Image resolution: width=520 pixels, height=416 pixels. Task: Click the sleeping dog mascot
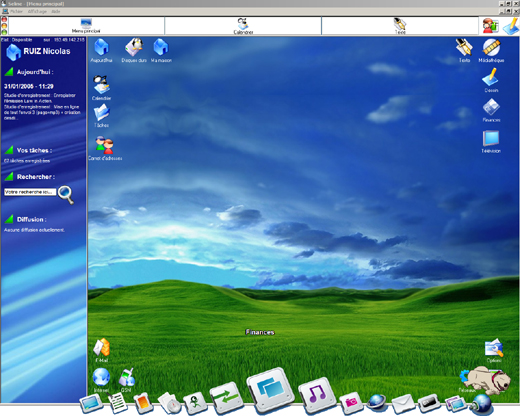[488, 381]
